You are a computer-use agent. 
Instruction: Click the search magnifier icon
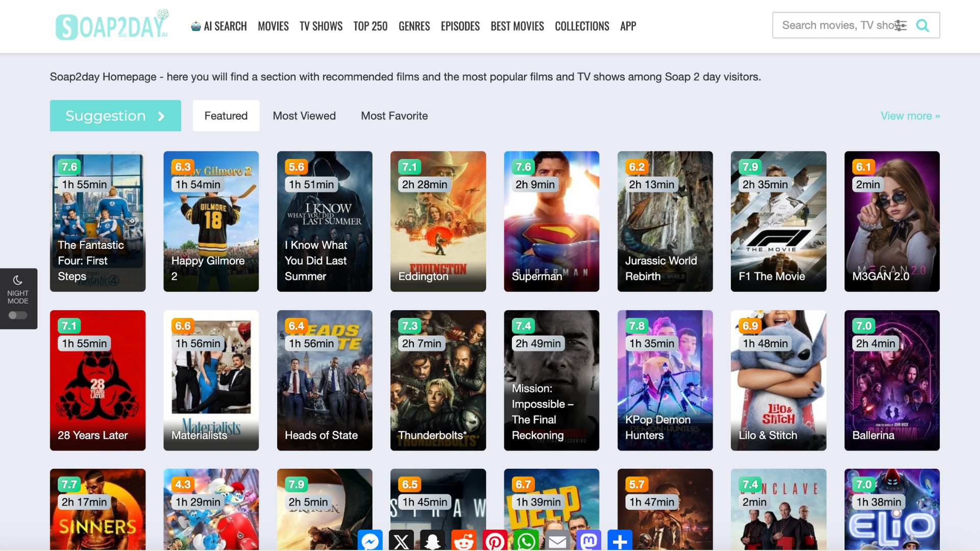(x=922, y=26)
